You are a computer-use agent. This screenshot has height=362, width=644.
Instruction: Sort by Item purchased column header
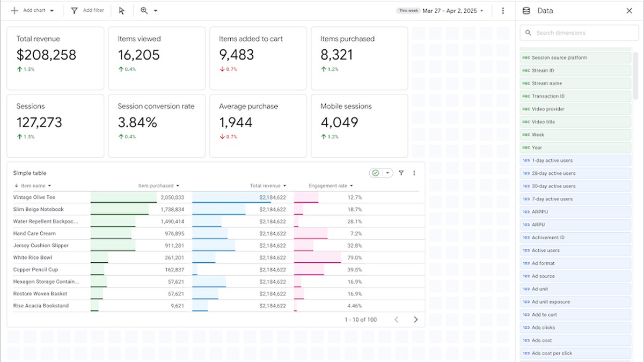158,186
